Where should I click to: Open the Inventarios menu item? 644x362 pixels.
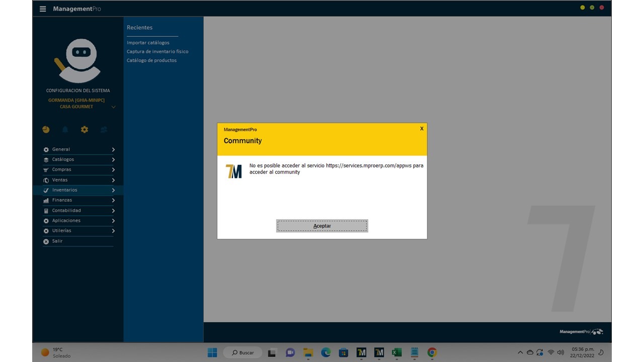point(65,190)
